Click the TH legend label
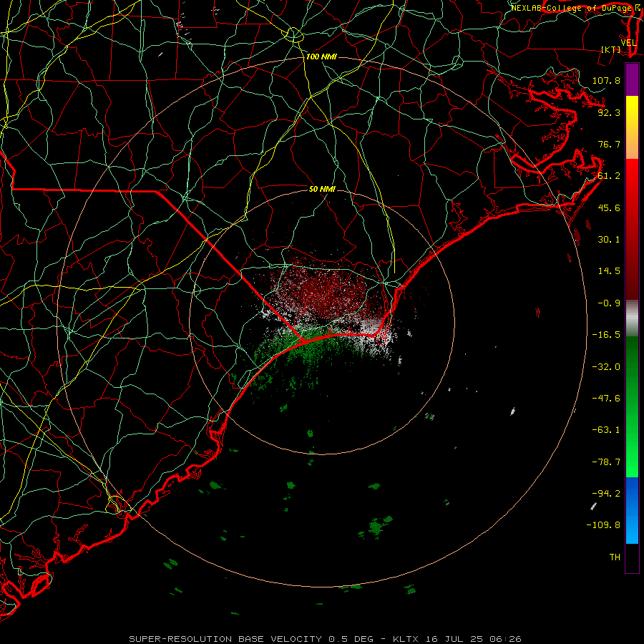 pyautogui.click(x=615, y=557)
